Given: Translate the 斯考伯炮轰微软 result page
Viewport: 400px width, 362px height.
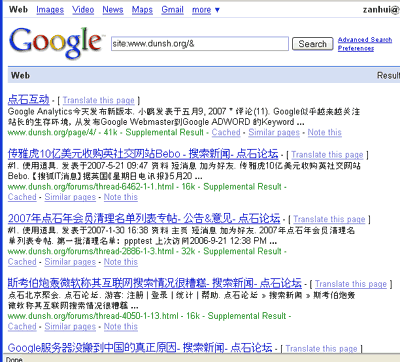Looking at the screenshot, I should 351,284.
